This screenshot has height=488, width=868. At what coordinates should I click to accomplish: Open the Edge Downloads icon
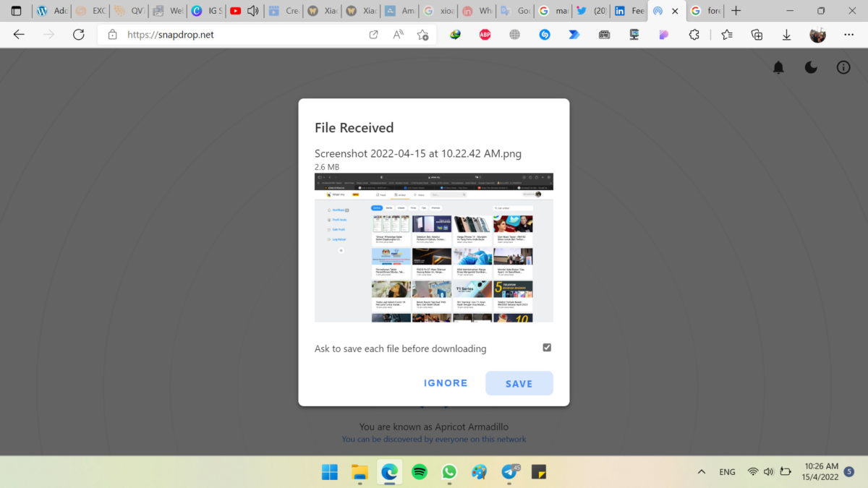point(786,35)
